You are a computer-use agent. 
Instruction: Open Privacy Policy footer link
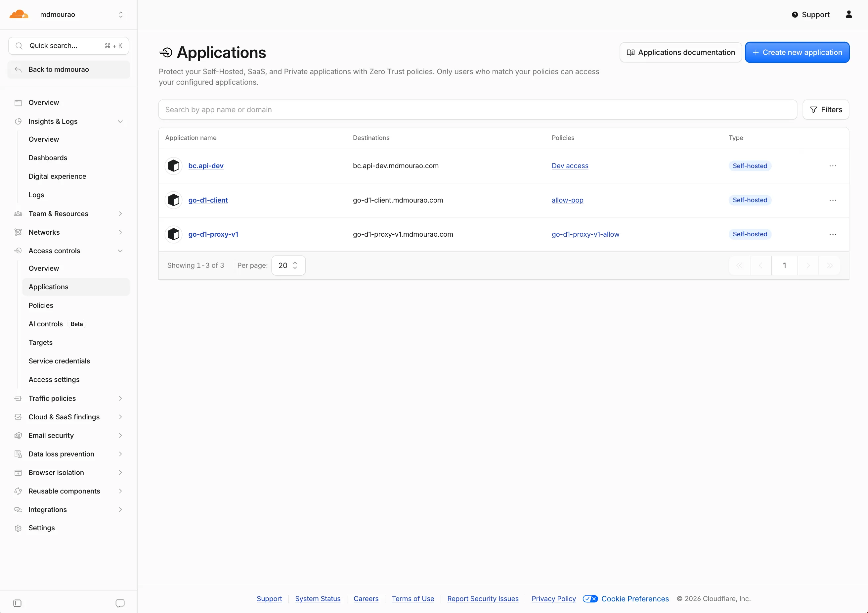pyautogui.click(x=553, y=599)
